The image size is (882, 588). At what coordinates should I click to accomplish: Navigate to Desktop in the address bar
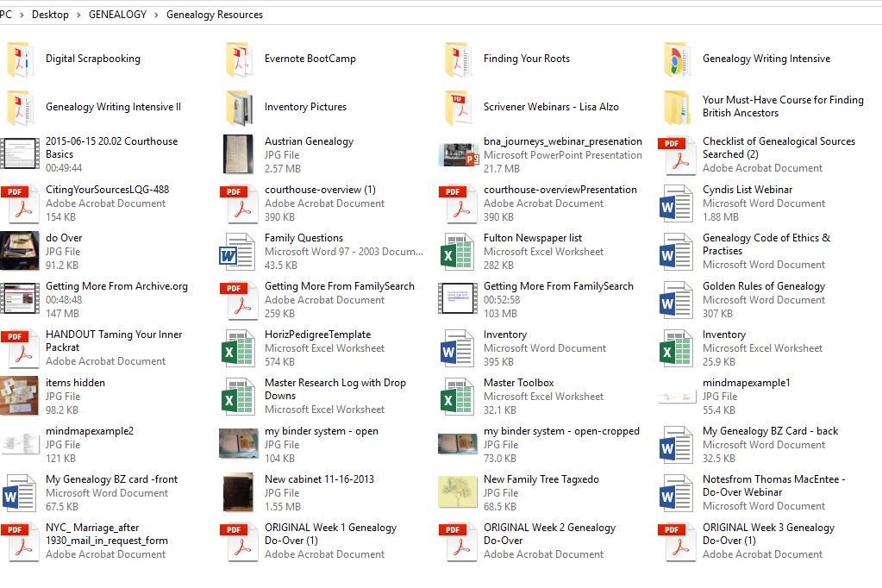pos(50,15)
